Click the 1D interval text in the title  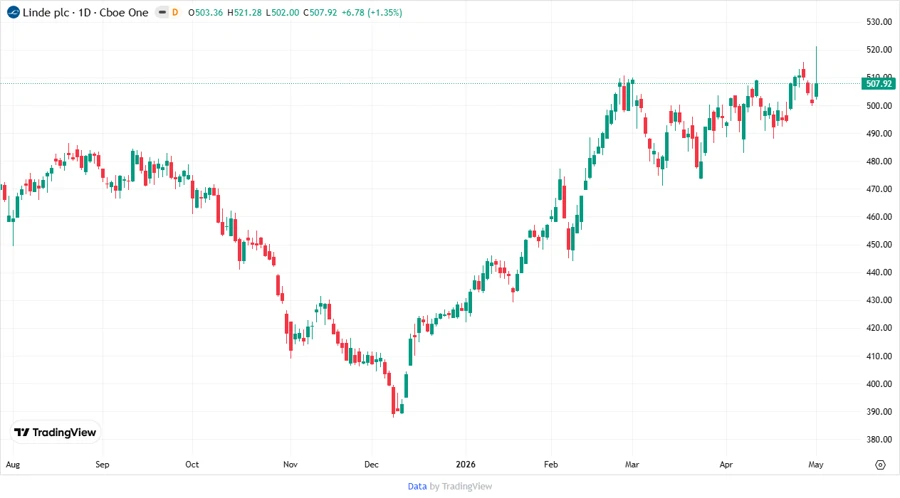(84, 12)
